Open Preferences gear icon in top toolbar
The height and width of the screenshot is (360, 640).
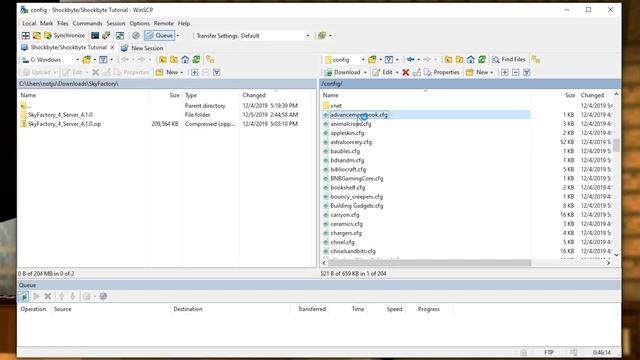pyautogui.click(x=136, y=36)
